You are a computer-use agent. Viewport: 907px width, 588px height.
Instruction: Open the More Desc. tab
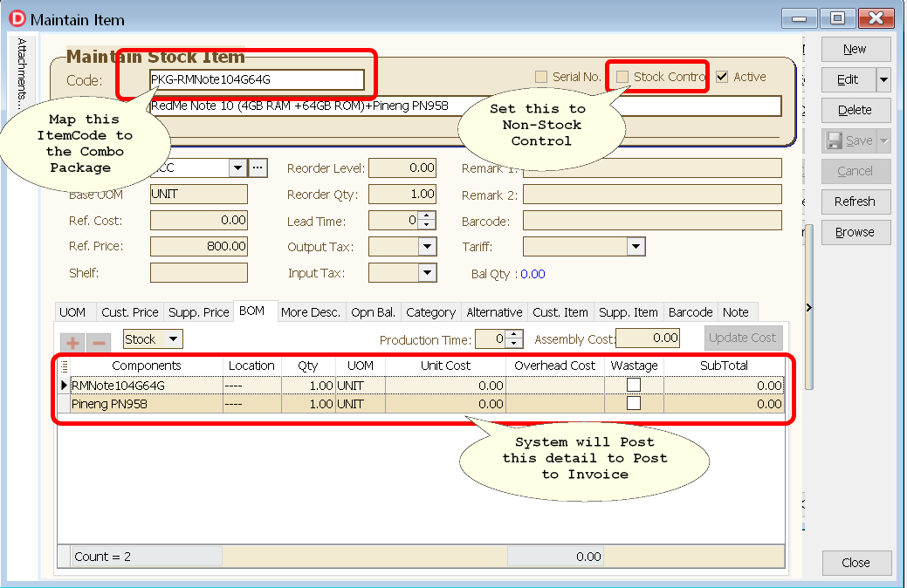point(311,312)
